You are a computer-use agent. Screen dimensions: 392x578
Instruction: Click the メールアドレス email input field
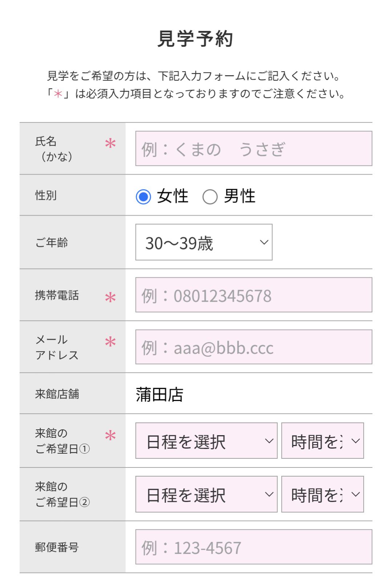tap(254, 347)
